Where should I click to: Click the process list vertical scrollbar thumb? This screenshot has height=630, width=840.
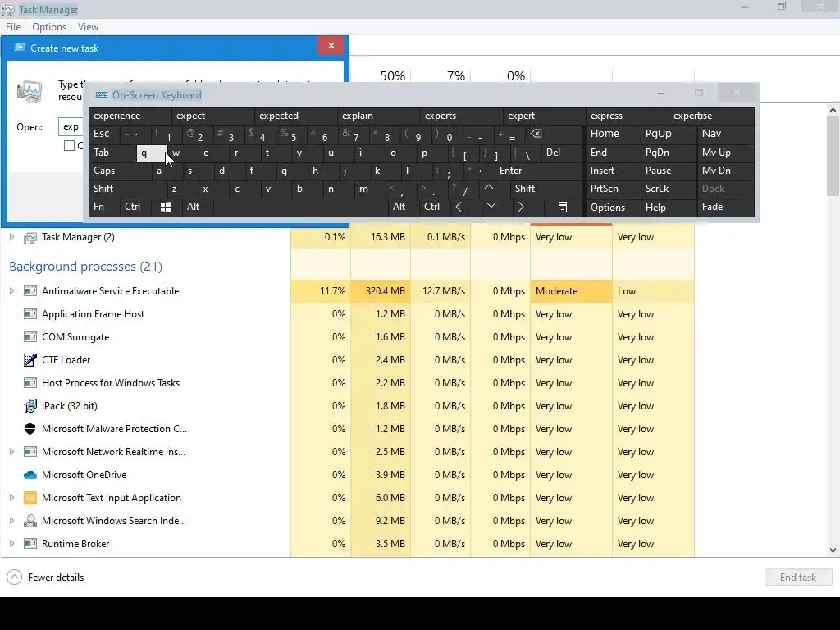pyautogui.click(x=833, y=157)
